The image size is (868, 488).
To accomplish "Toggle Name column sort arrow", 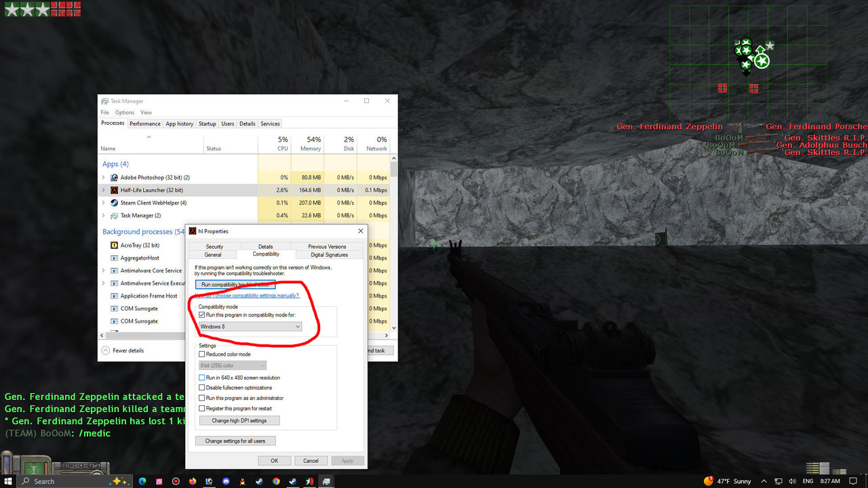I will [x=149, y=137].
